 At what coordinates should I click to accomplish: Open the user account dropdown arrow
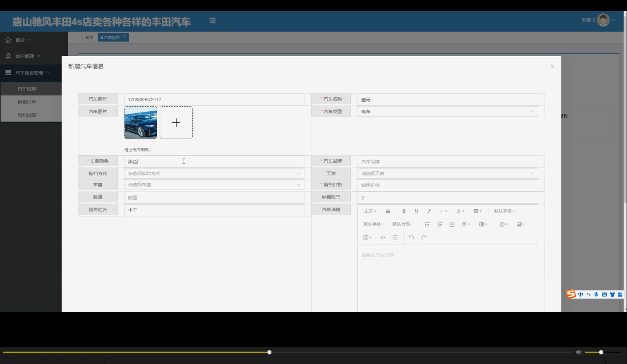pyautogui.click(x=614, y=20)
